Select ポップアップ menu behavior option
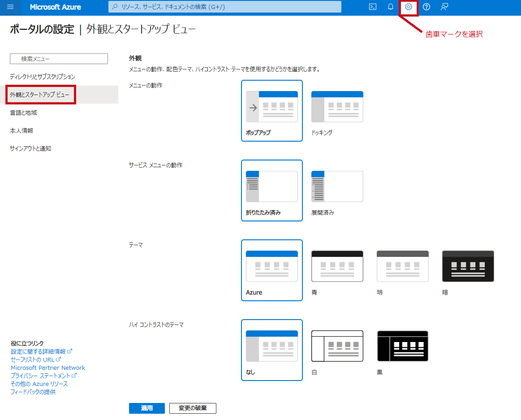This screenshot has height=420, width=521. [272, 111]
